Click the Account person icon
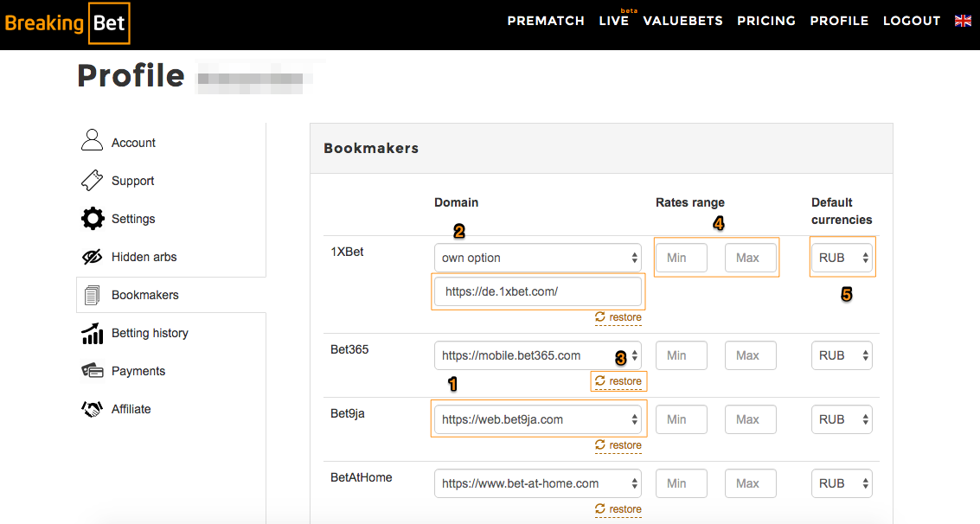The width and height of the screenshot is (980, 524). tap(92, 140)
